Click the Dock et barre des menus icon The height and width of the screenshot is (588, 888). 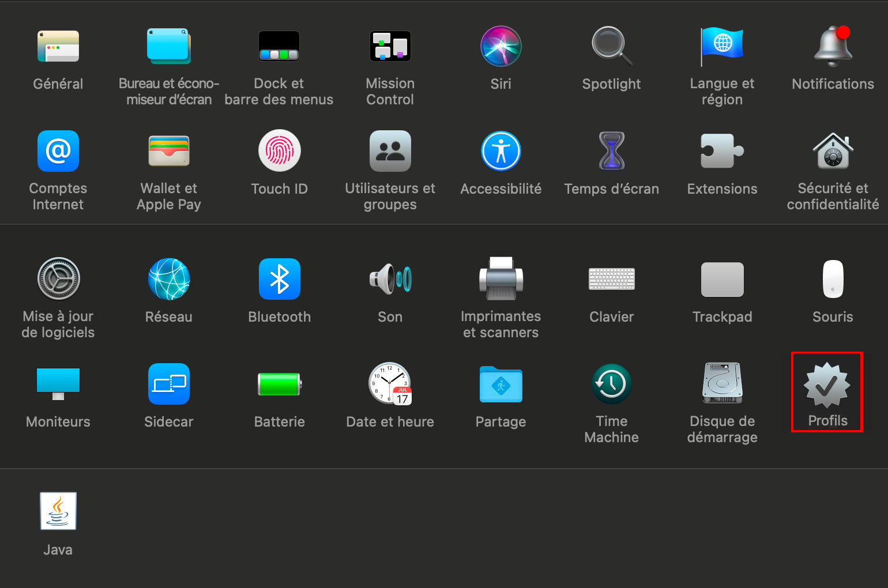pyautogui.click(x=279, y=47)
